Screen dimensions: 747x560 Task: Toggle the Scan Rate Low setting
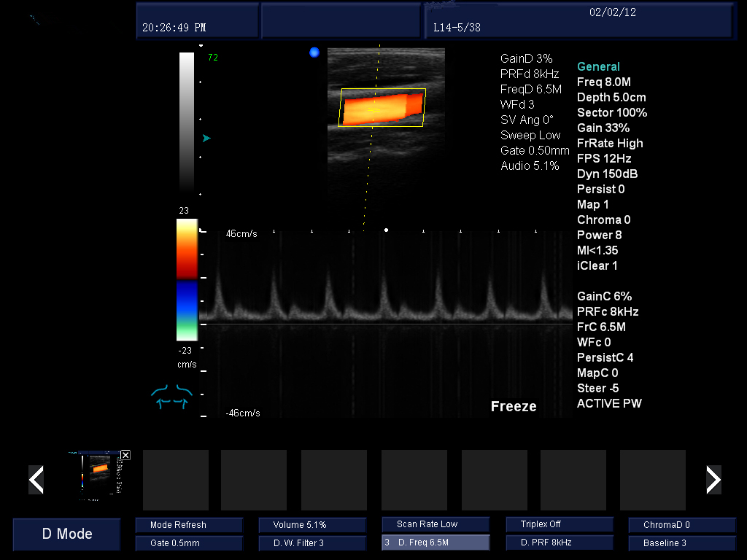pos(436,524)
